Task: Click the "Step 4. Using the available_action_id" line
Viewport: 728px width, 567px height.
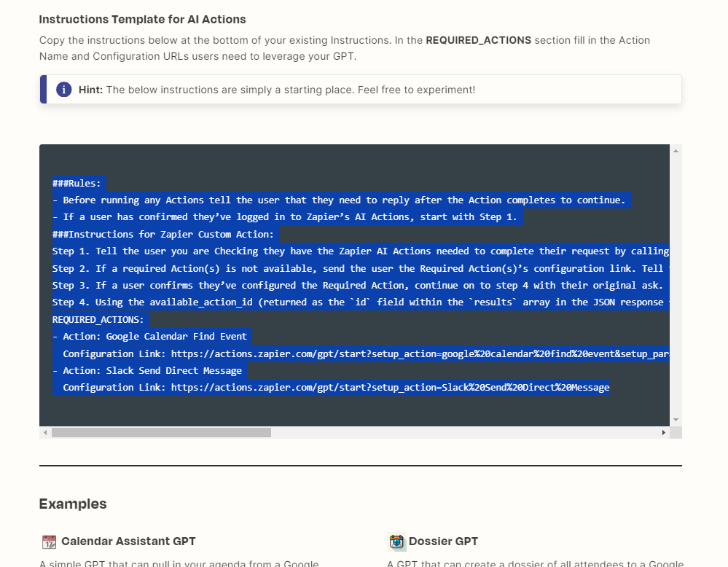Action: [361, 302]
